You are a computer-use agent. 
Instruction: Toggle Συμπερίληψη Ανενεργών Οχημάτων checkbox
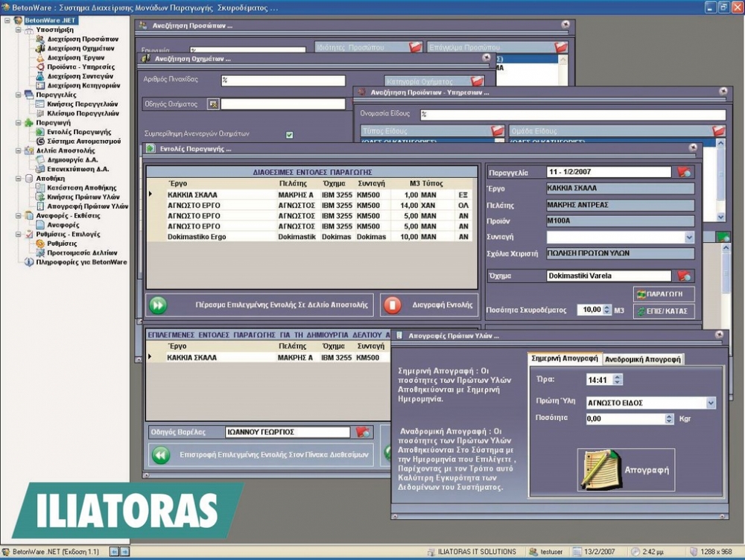click(x=289, y=135)
